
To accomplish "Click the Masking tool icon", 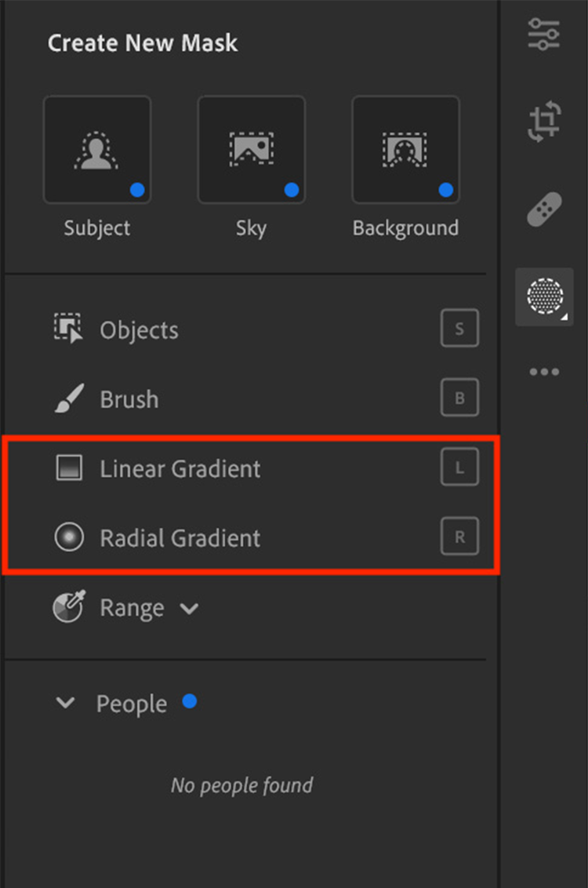I will [544, 297].
